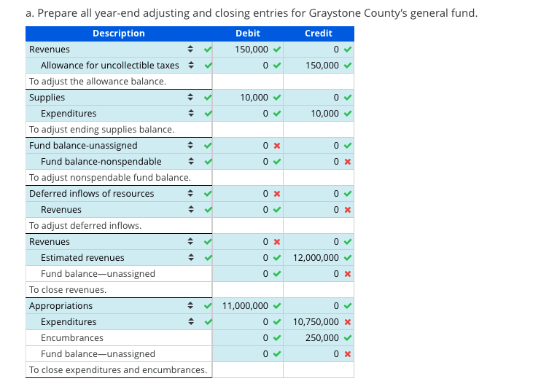Image resolution: width=541 pixels, height=392 pixels.
Task: Click green check beside Supplies dropdown
Action: pyautogui.click(x=207, y=97)
